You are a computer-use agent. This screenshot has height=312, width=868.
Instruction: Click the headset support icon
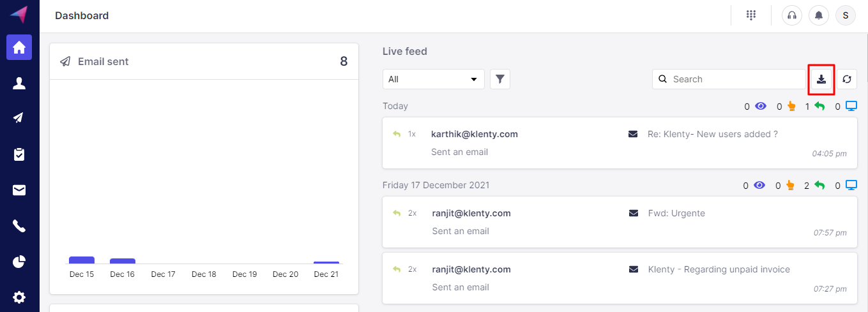(792, 15)
